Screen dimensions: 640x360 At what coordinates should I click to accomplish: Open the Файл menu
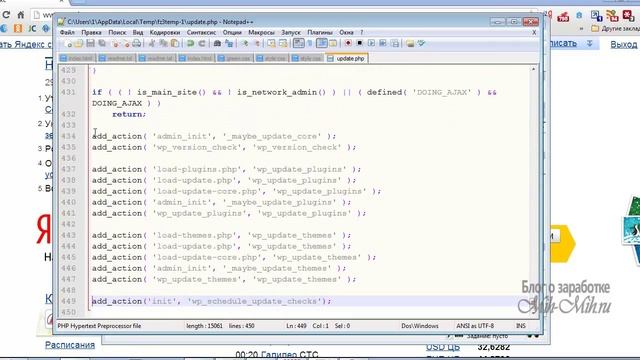67,32
